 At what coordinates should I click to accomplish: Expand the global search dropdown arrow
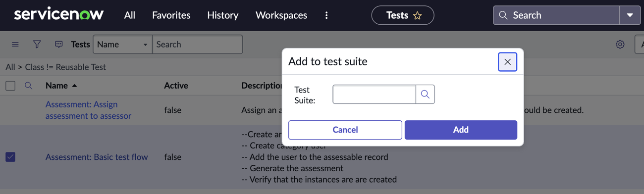630,15
